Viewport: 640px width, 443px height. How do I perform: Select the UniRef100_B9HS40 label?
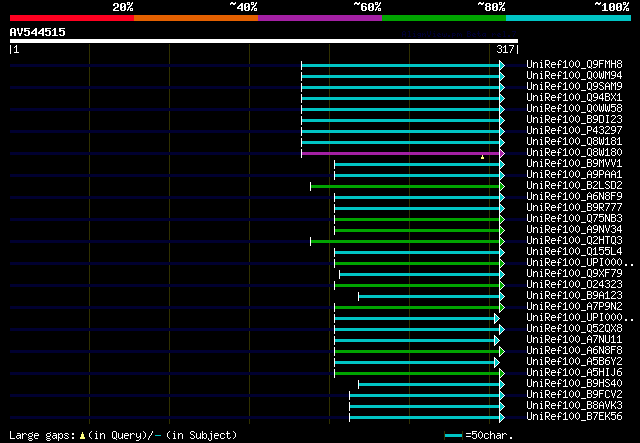point(574,384)
